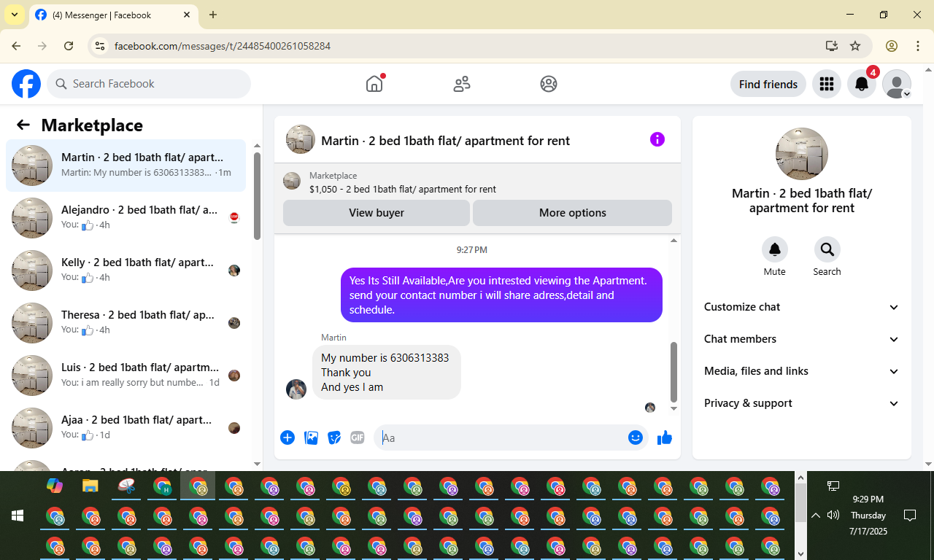Image resolution: width=934 pixels, height=560 pixels.
Task: Open the Kelly conversation
Action: [x=126, y=271]
